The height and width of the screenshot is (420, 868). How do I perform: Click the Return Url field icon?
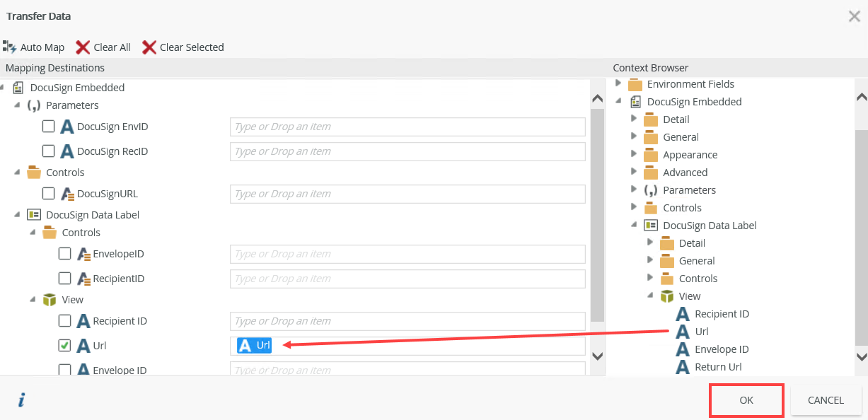(x=683, y=367)
